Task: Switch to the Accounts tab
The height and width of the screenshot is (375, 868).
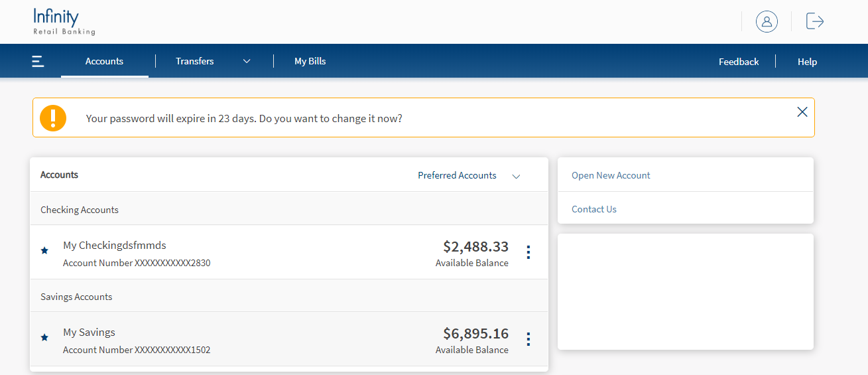Action: [104, 61]
